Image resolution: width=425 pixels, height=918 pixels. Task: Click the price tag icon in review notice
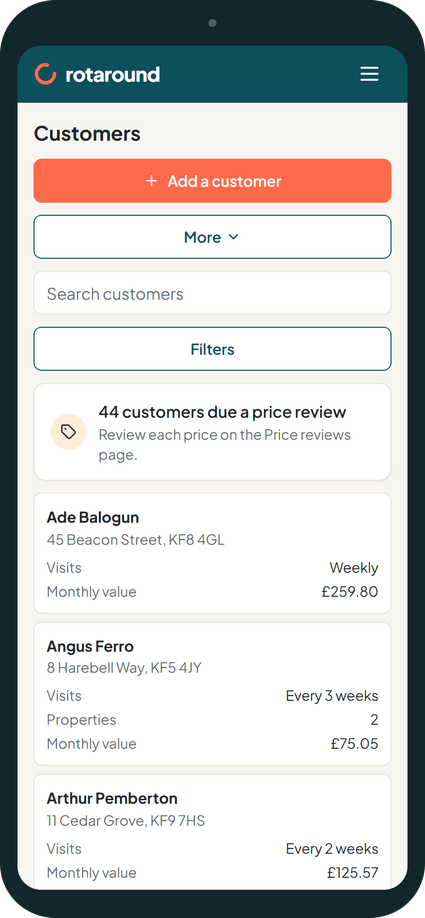[x=68, y=432]
